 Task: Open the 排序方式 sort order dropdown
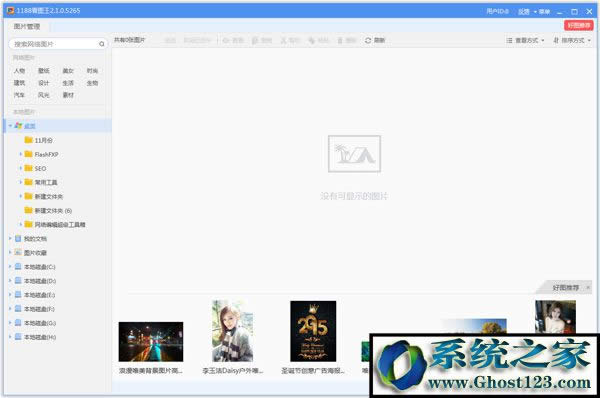[572, 40]
